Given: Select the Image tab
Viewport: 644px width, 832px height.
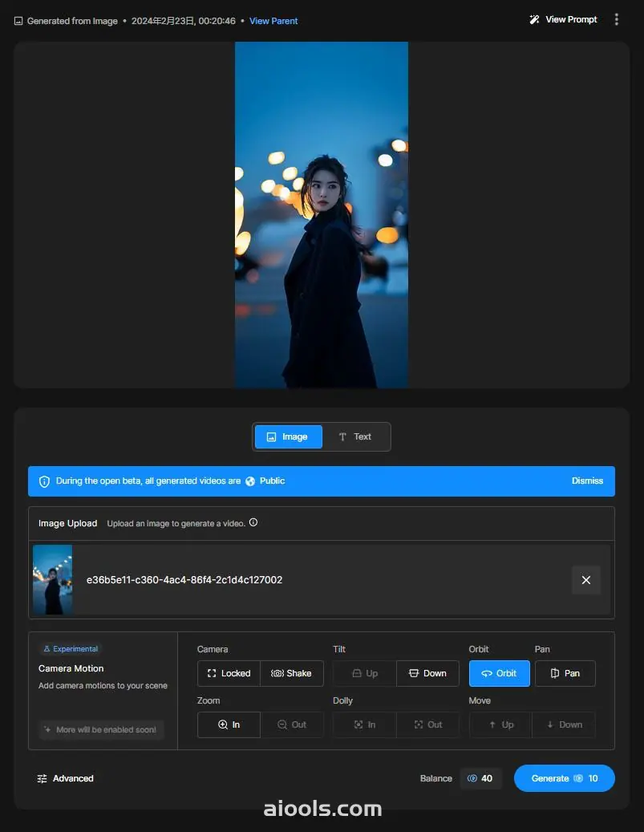Looking at the screenshot, I should click(x=288, y=437).
